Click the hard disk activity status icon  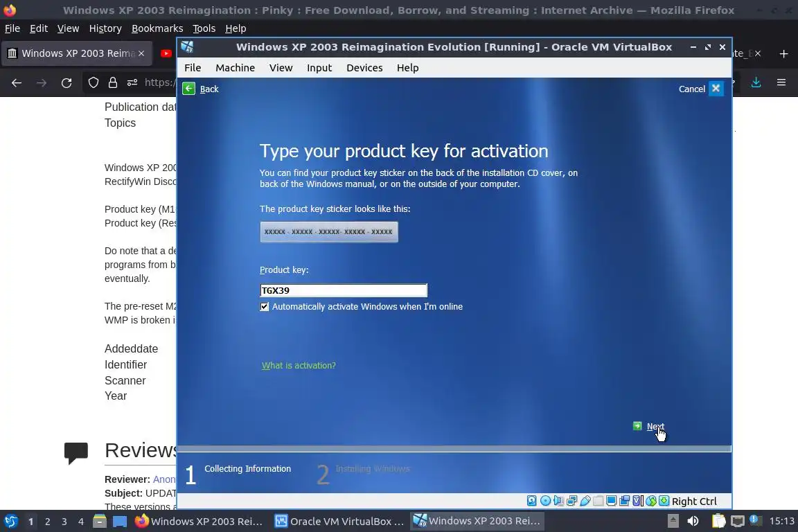coord(532,501)
